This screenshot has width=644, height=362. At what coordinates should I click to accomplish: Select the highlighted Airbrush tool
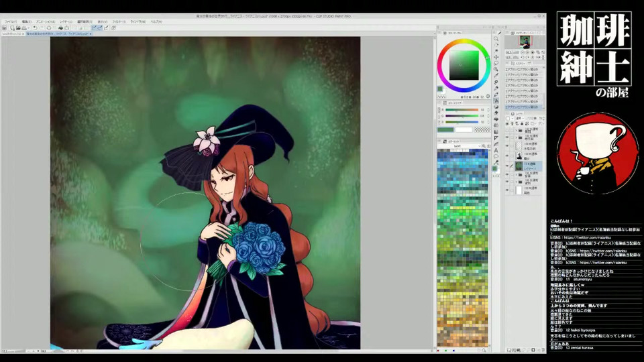pos(496,100)
